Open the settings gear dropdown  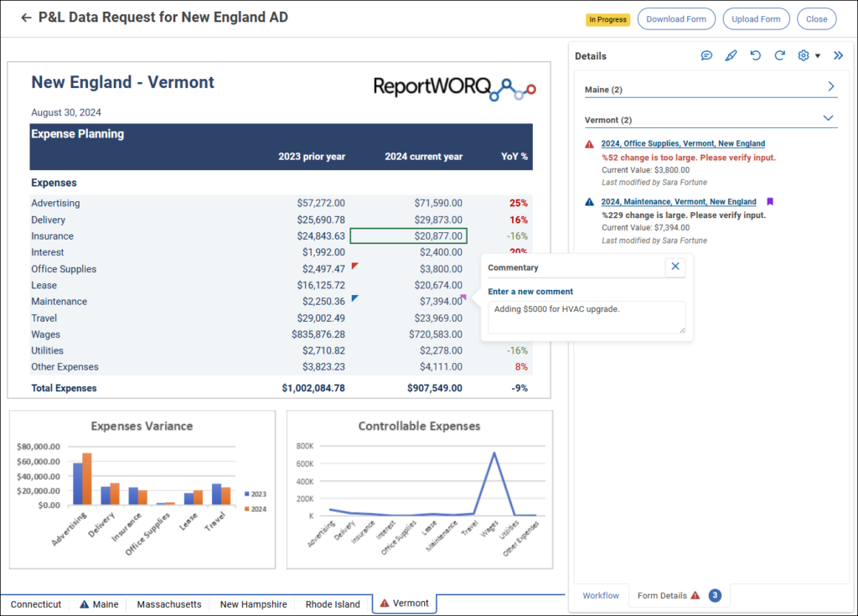pos(809,55)
